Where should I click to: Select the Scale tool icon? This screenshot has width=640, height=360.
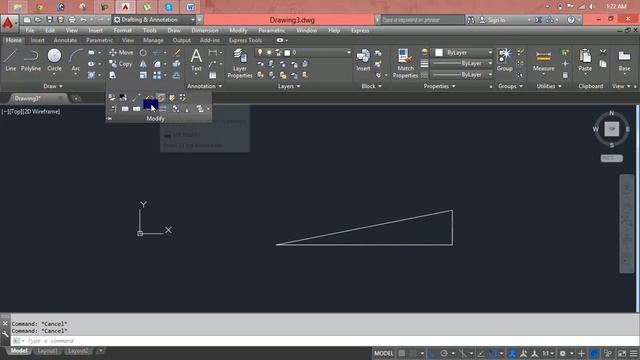[x=143, y=75]
